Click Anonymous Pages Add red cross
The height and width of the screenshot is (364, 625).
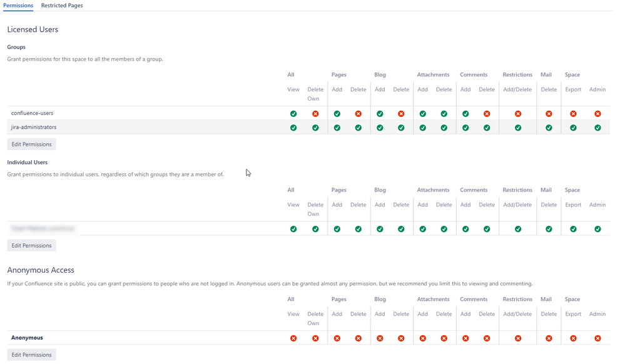point(337,338)
